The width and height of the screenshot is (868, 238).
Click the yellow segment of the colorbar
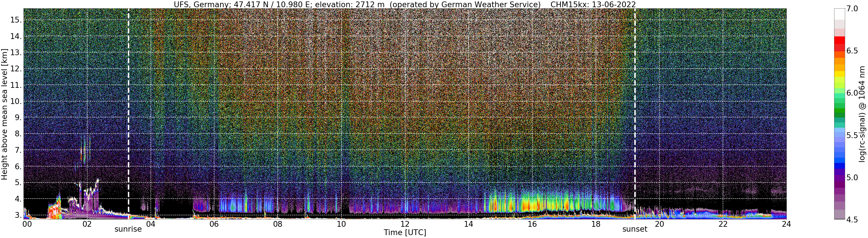[x=840, y=74]
